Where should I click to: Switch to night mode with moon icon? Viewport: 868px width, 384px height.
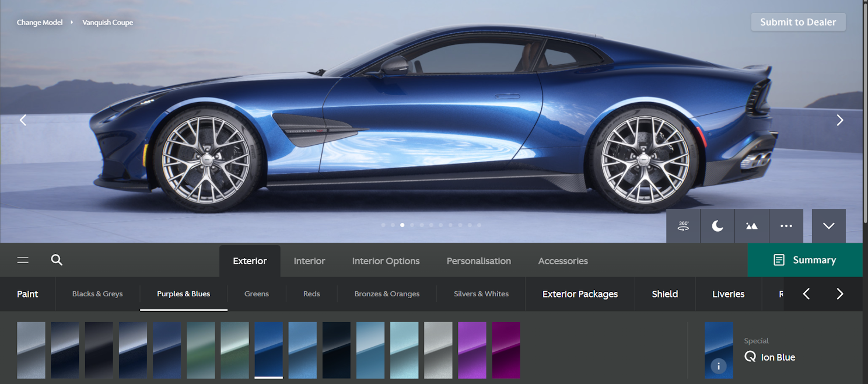pos(717,226)
